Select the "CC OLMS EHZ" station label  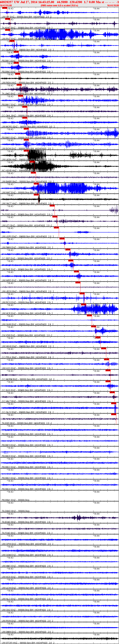pyautogui.click(x=9, y=50)
